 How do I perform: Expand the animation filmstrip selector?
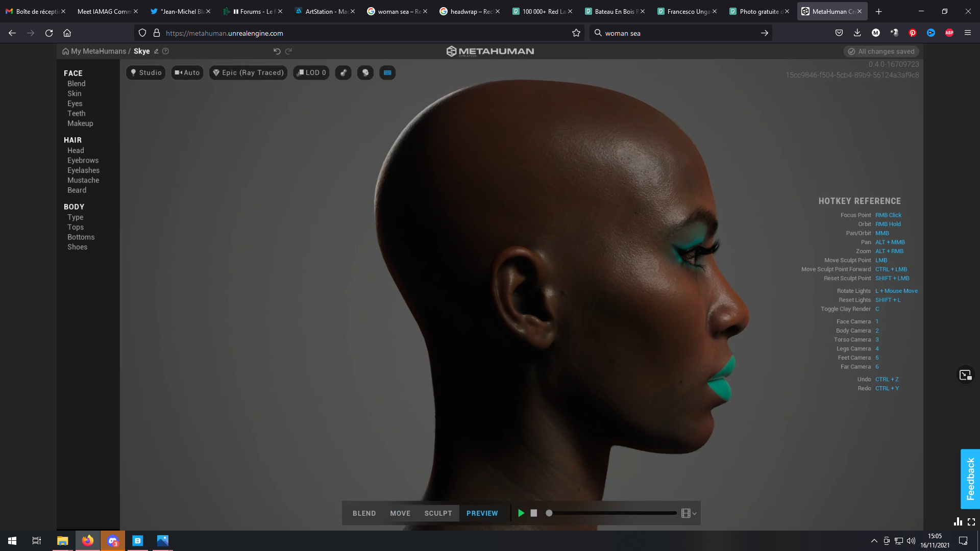[689, 513]
